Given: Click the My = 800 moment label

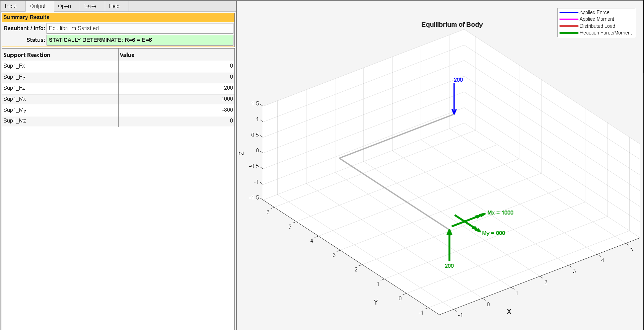Looking at the screenshot, I should [x=494, y=233].
